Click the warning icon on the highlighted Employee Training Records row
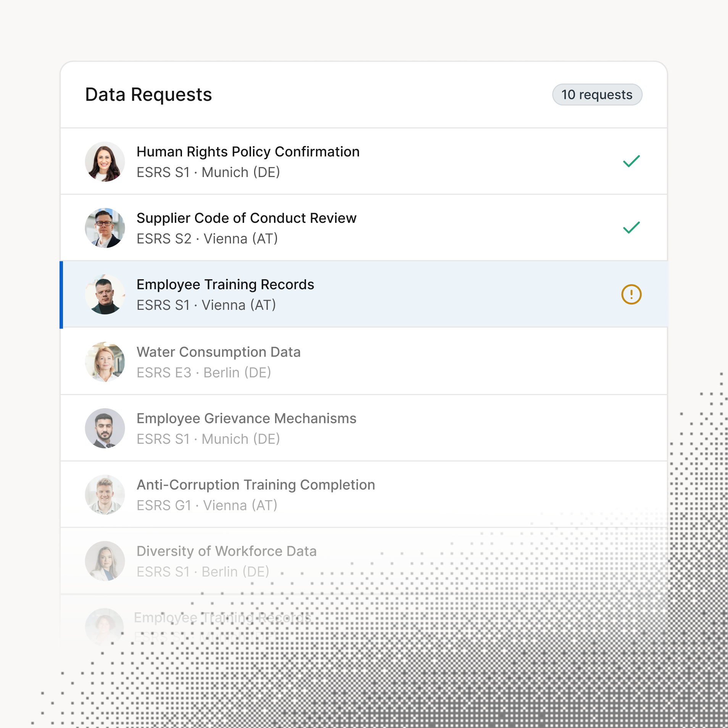Screen dimensions: 728x728 click(x=631, y=295)
